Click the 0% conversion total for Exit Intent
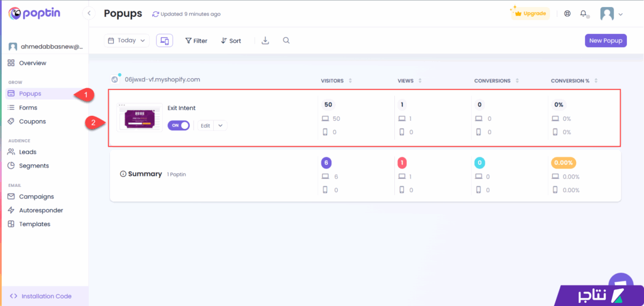This screenshot has width=644, height=306. 558,105
